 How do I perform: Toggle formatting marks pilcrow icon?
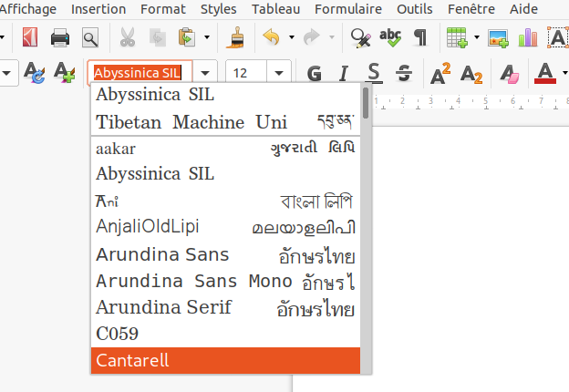click(x=420, y=37)
